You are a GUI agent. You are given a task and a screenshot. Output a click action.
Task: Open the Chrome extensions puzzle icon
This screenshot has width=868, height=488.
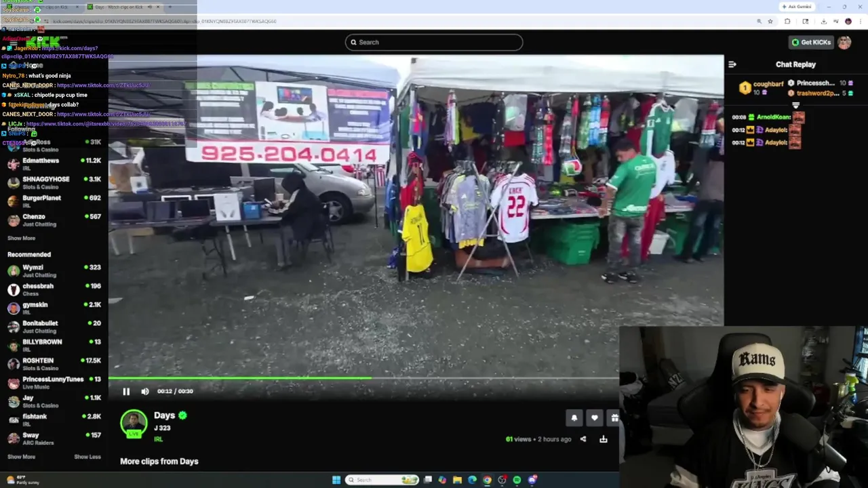787,21
